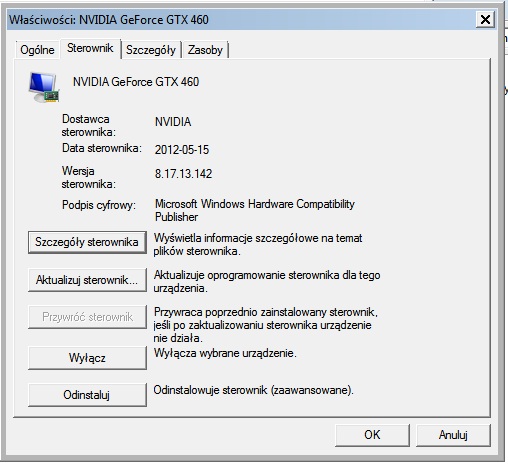Click the Dostawca sterownika label

click(x=88, y=125)
